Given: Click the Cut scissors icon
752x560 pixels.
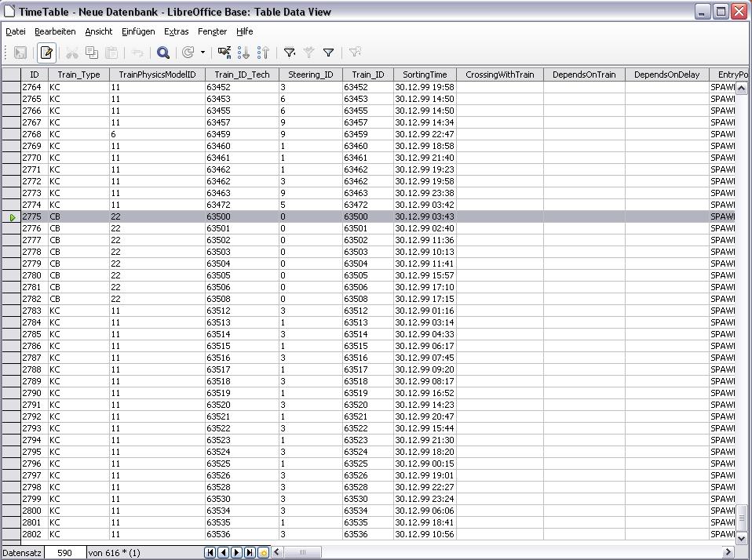Looking at the screenshot, I should (72, 53).
